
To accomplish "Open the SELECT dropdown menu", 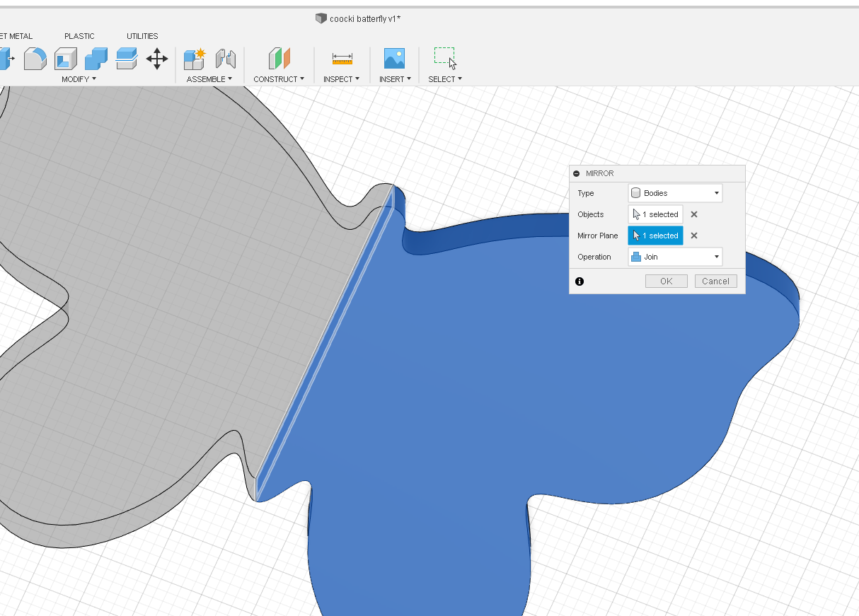I will pos(445,79).
